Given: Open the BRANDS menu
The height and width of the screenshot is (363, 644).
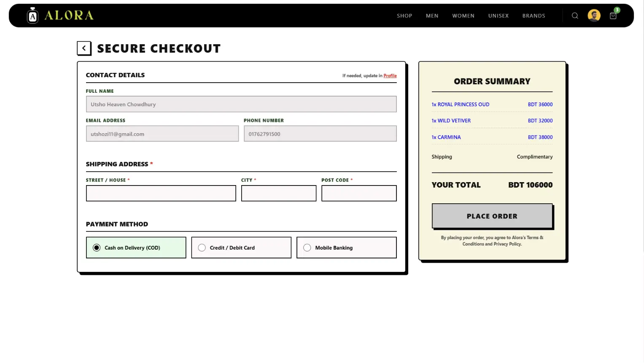Looking at the screenshot, I should coord(534,16).
